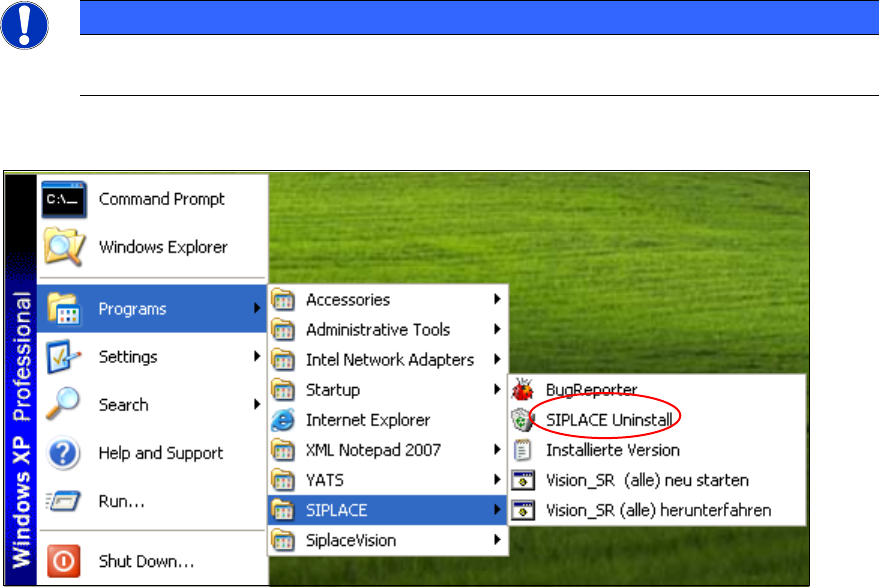This screenshot has width=879, height=587.
Task: Expand Search submenu arrow
Action: [x=257, y=404]
